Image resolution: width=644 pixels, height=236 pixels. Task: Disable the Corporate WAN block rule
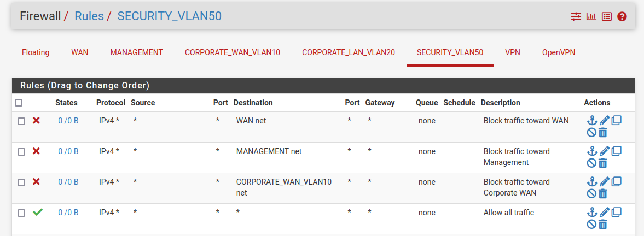click(591, 194)
